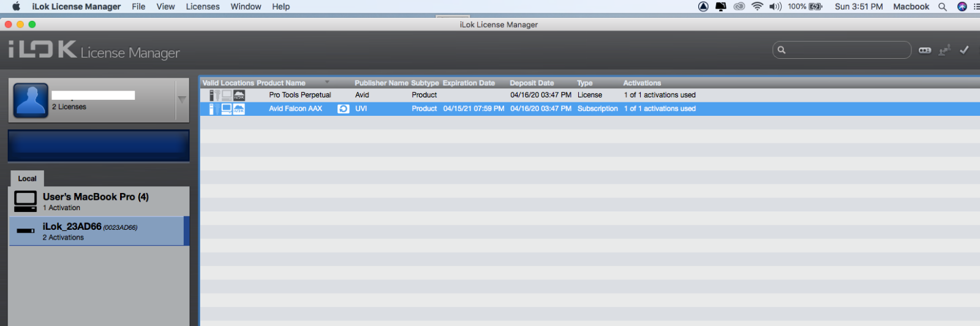The height and width of the screenshot is (326, 980).
Task: Select the Avid Falcon AAX license name
Action: pyautogui.click(x=295, y=109)
